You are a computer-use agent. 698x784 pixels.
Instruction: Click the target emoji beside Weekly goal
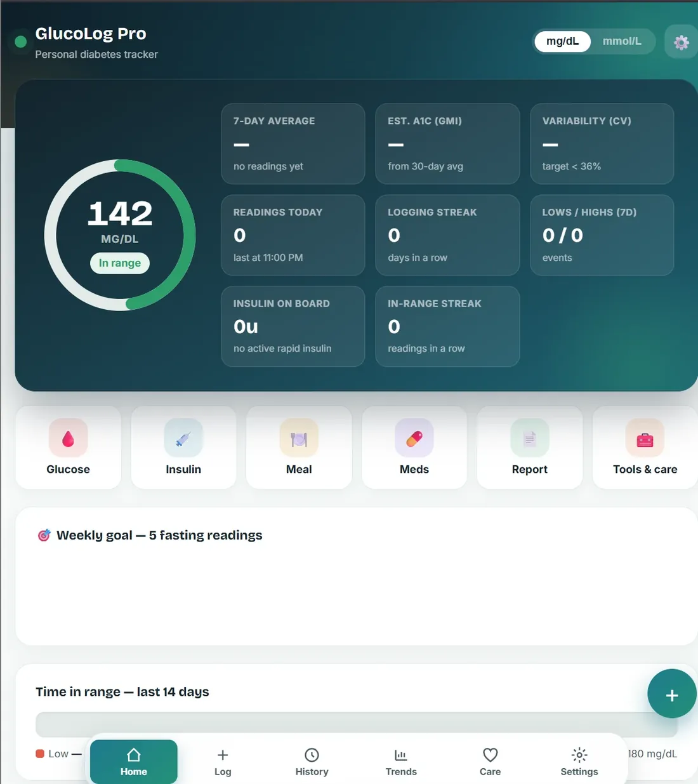coord(44,535)
